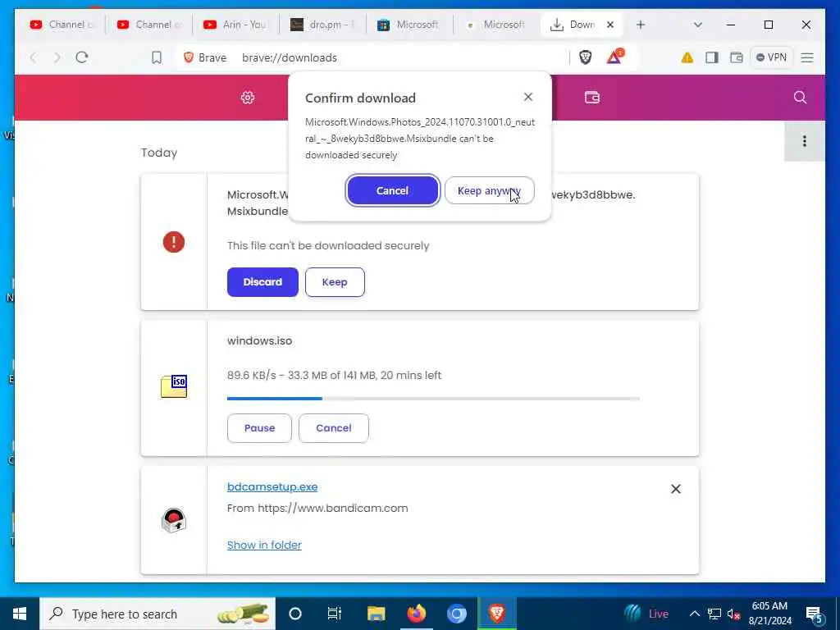The height and width of the screenshot is (630, 840).
Task: Cancel the windows.iso download
Action: pyautogui.click(x=333, y=428)
